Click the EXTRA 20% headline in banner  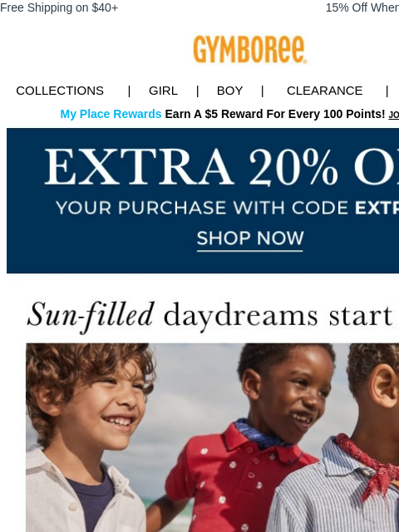tap(222, 167)
